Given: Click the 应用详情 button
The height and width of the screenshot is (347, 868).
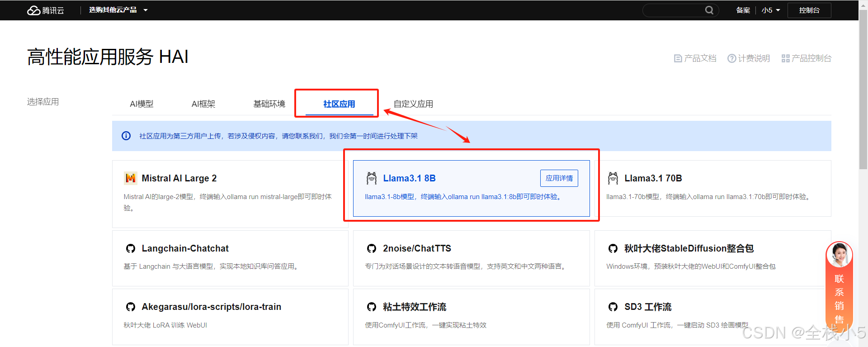Looking at the screenshot, I should [x=559, y=178].
